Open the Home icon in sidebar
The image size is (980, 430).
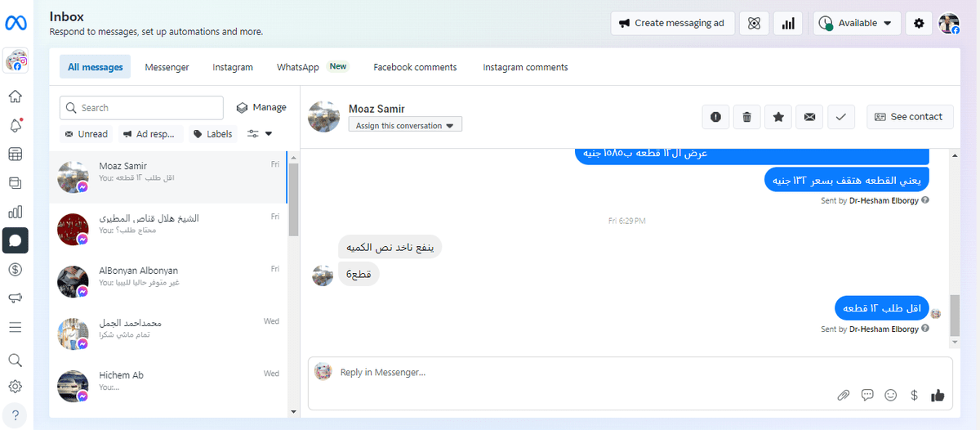coord(16,96)
